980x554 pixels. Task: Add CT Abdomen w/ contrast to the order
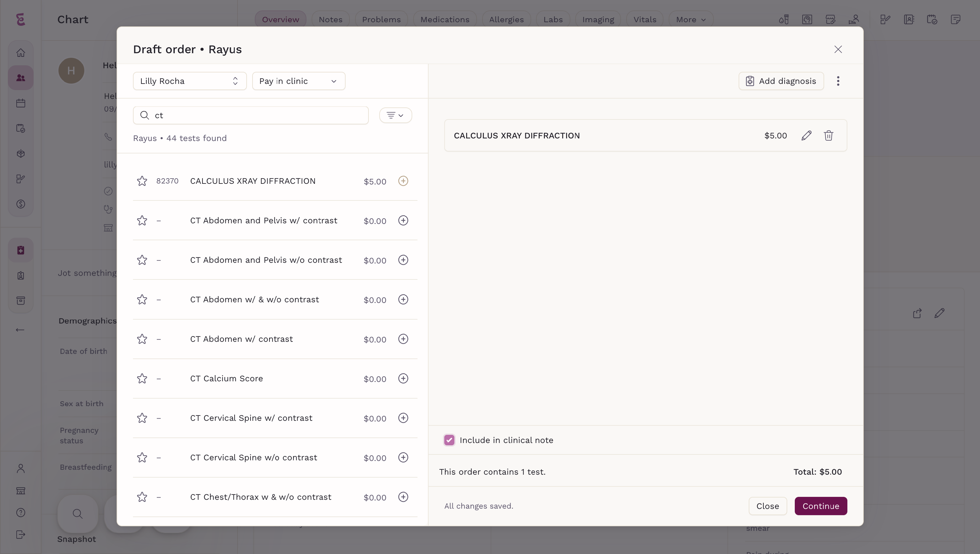[403, 339]
